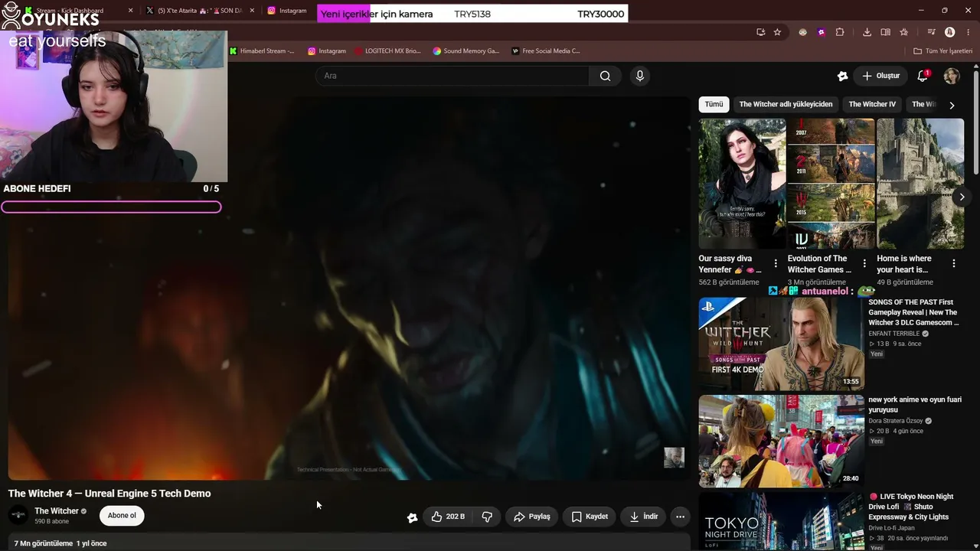
Task: Click the Kaydet save button
Action: (590, 517)
